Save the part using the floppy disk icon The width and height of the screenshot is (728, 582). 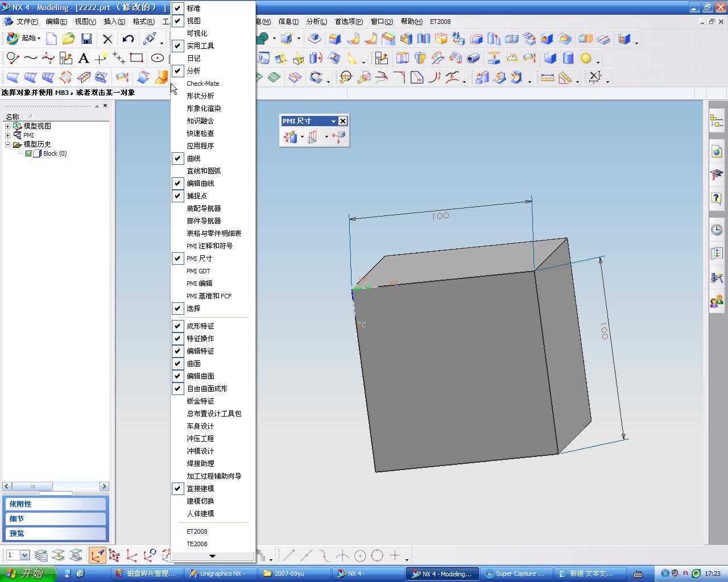86,39
